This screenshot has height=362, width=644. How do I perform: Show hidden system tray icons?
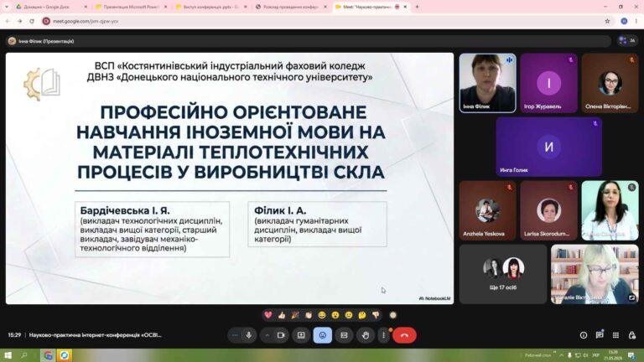click(560, 355)
